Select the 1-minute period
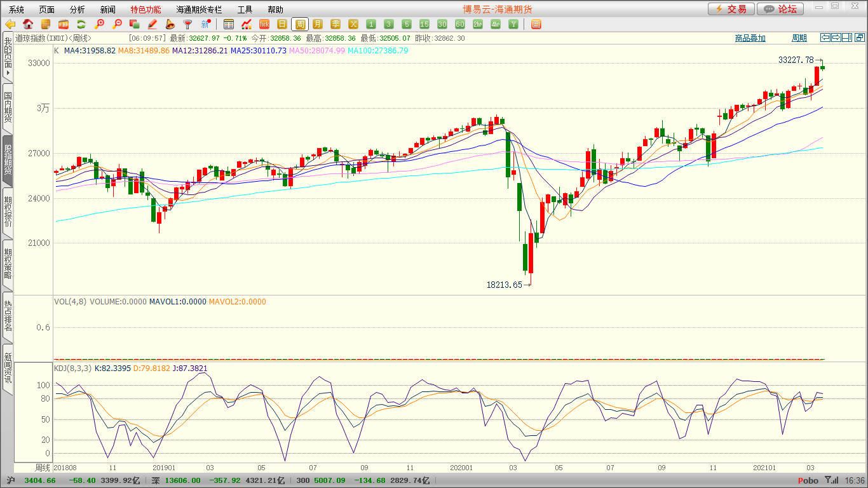Screen dimensions: 868x488 pyautogui.click(x=371, y=24)
